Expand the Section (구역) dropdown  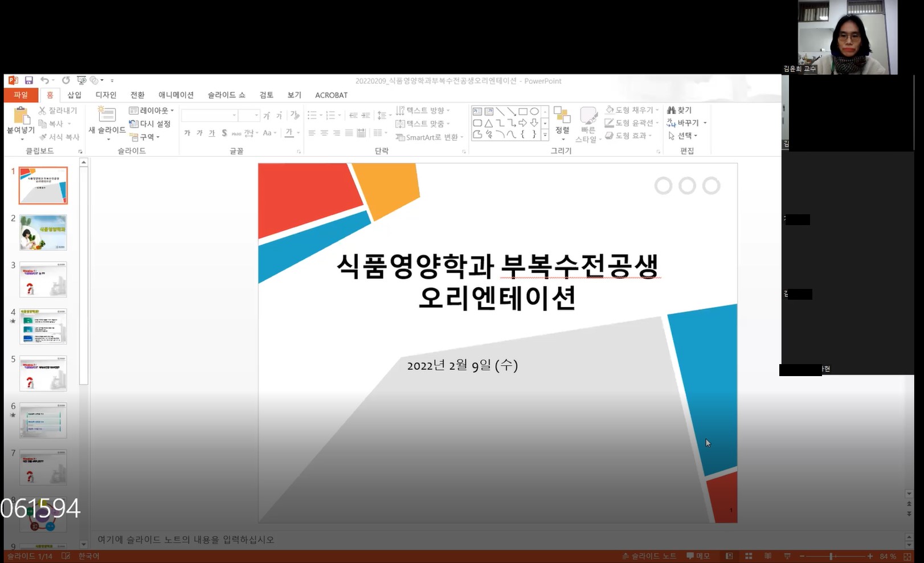coord(145,137)
